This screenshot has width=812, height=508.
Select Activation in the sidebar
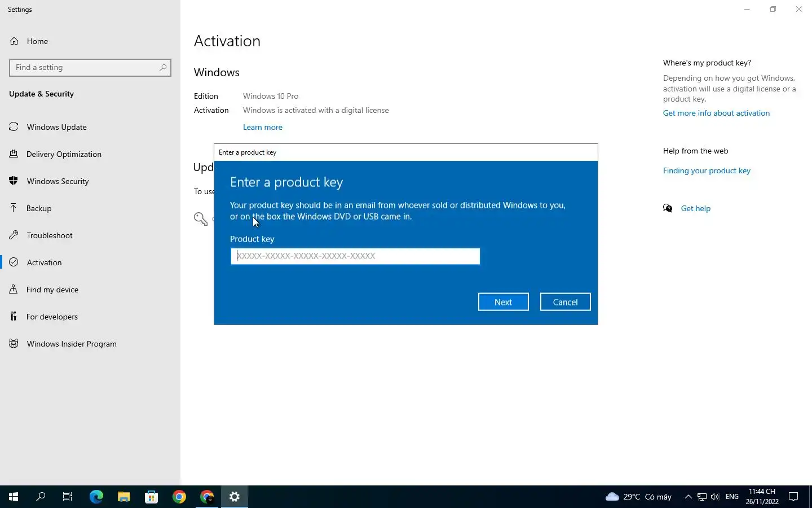[x=90, y=262]
